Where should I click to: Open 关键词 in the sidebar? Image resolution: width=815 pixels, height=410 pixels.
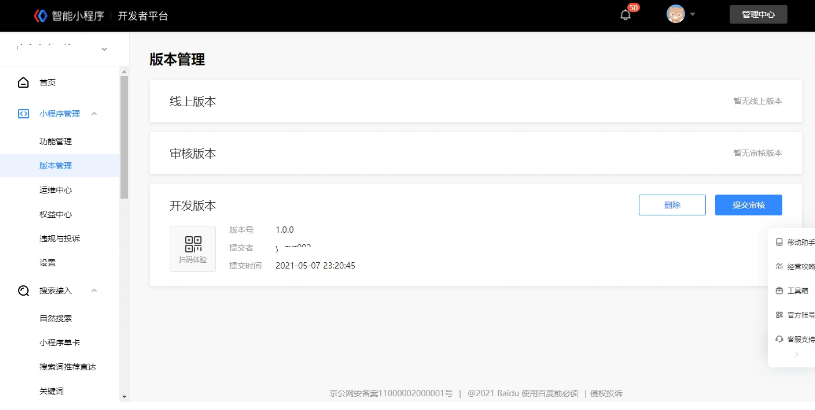51,391
